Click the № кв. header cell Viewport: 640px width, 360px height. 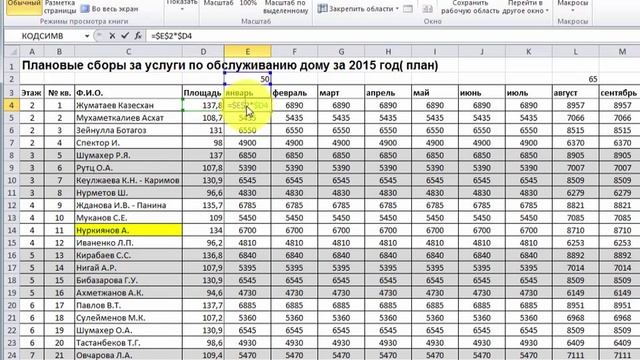click(59, 93)
